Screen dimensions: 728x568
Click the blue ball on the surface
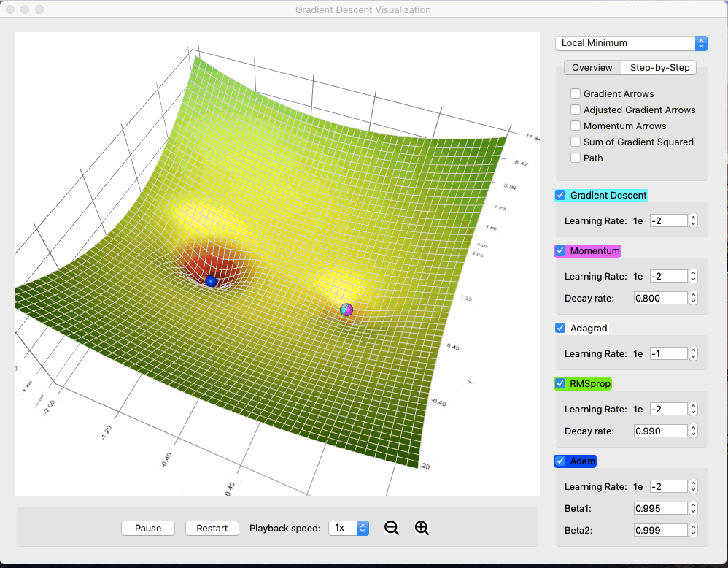tap(211, 281)
